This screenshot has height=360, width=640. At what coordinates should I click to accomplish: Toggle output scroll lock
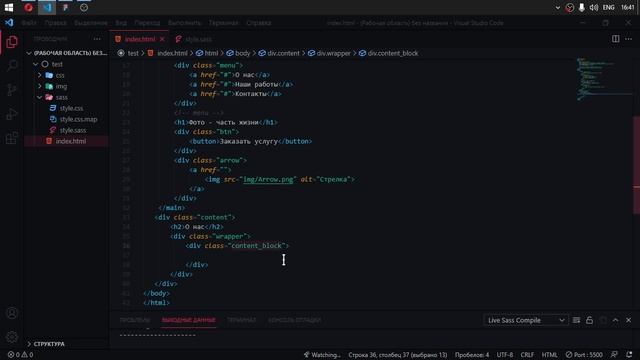589,320
